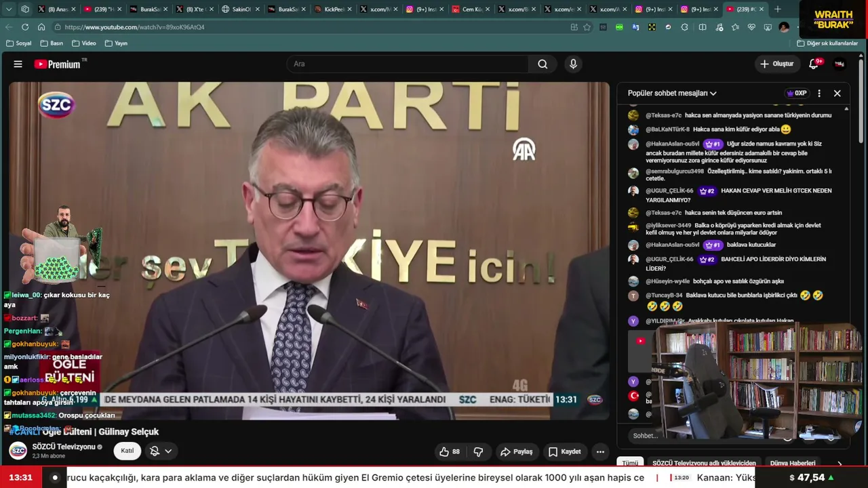Go back to the previous page
This screenshot has height=488, width=868.
9,27
